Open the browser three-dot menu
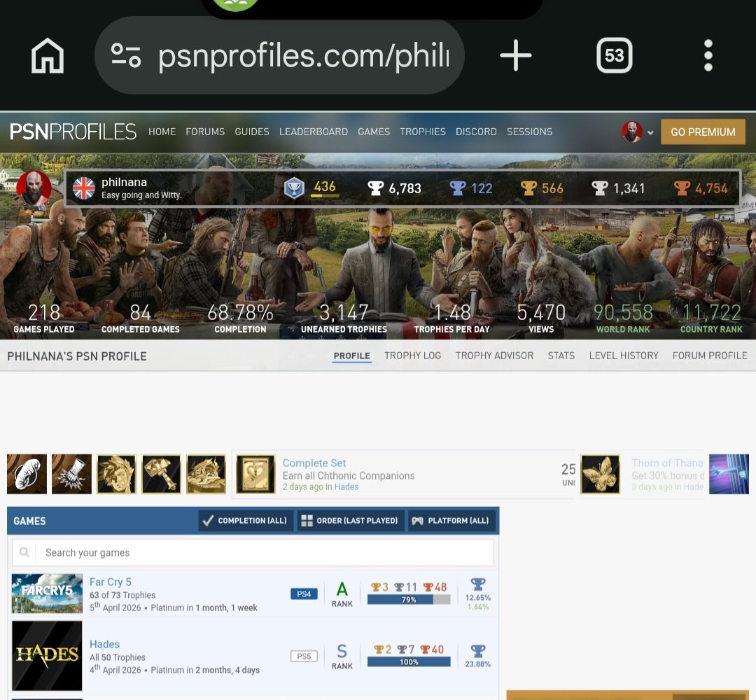756x700 pixels. tap(708, 55)
